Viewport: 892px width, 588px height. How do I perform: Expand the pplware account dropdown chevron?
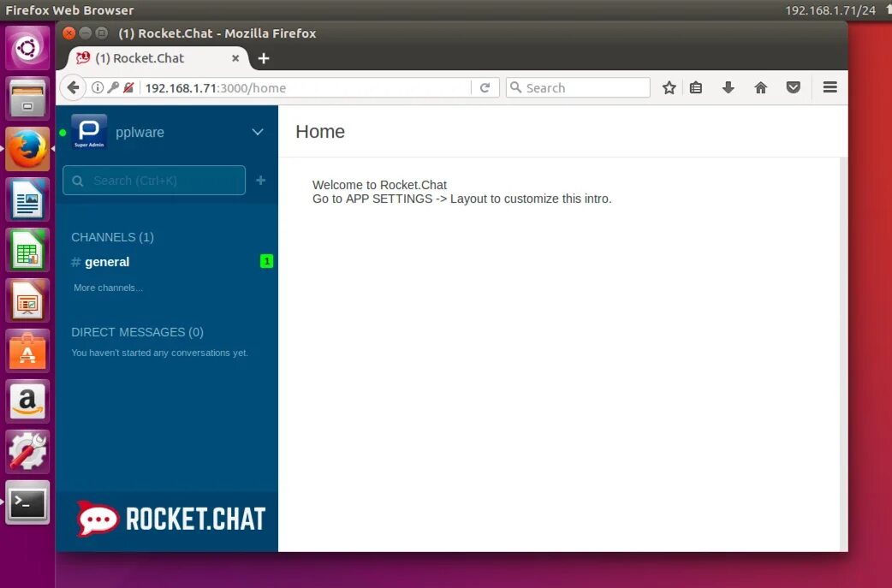coord(258,132)
